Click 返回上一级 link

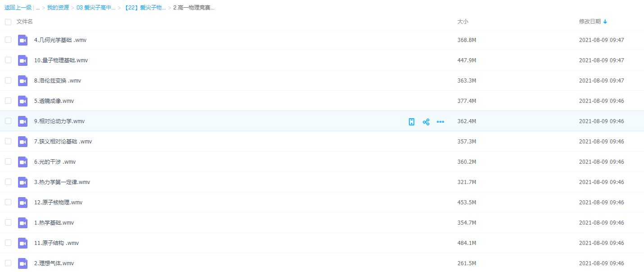(x=18, y=8)
